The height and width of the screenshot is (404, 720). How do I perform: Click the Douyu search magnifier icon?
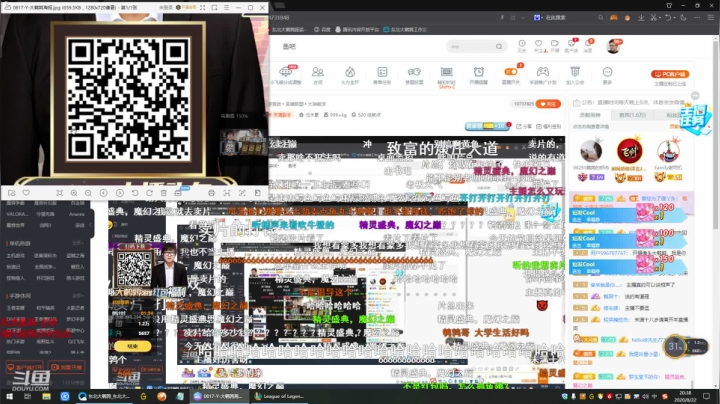coord(499,46)
